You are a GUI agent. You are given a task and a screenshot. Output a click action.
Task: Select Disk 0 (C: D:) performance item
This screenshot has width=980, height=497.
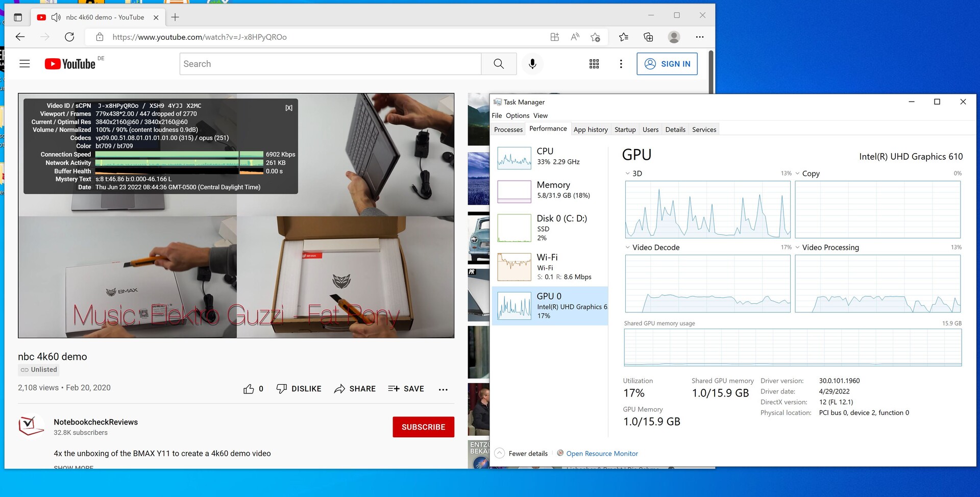pyautogui.click(x=550, y=228)
